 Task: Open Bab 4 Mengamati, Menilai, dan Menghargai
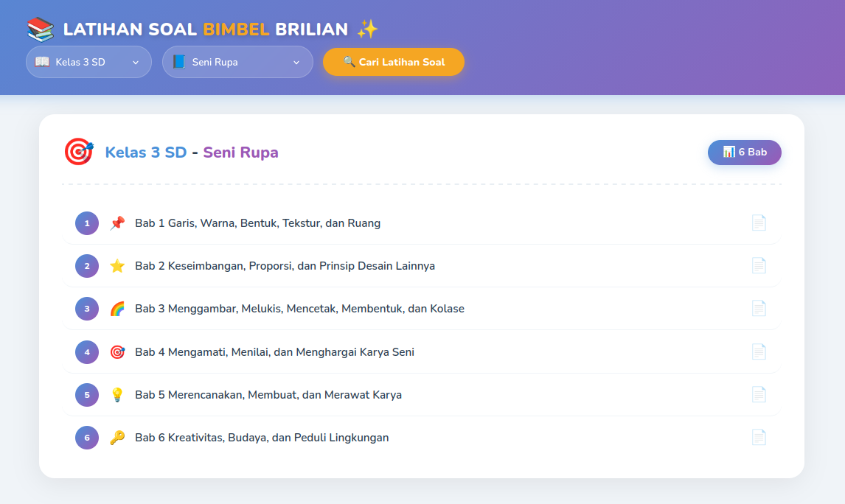click(x=422, y=352)
